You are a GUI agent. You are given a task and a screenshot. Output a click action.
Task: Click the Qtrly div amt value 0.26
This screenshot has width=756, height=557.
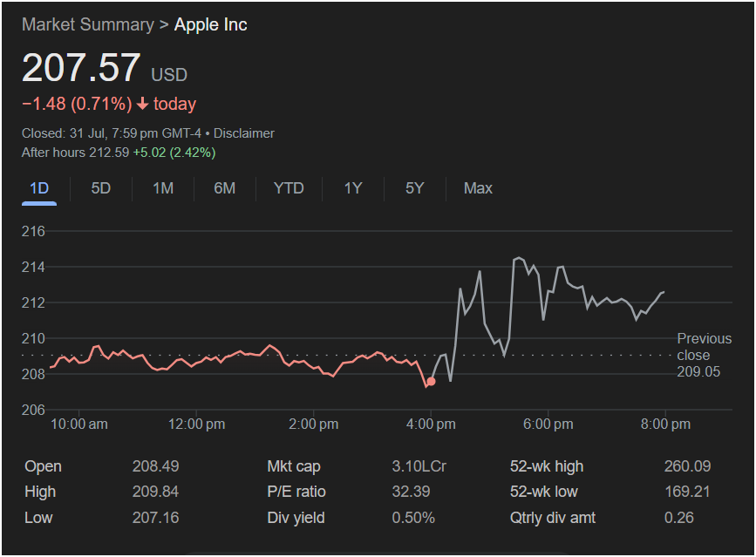click(x=679, y=518)
